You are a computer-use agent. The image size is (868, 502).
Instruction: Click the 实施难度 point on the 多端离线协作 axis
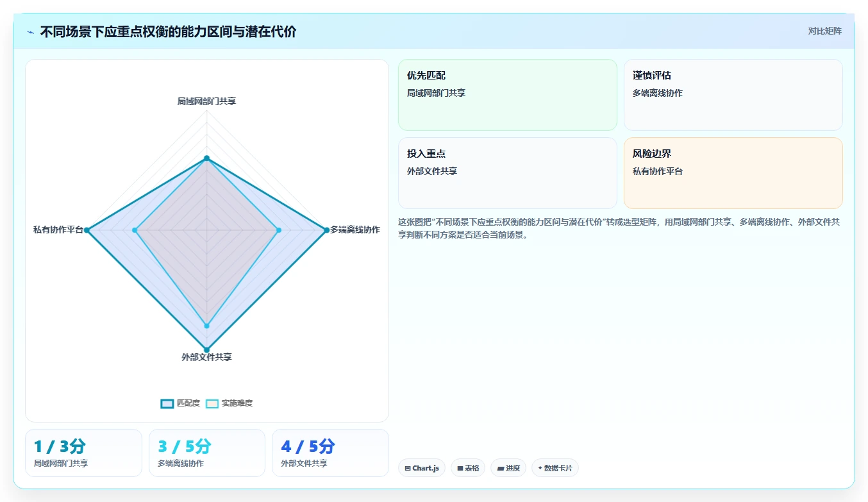point(278,230)
